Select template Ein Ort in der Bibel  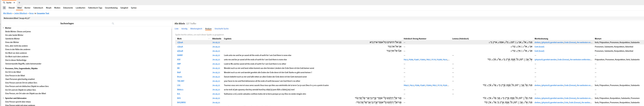click(13, 72)
